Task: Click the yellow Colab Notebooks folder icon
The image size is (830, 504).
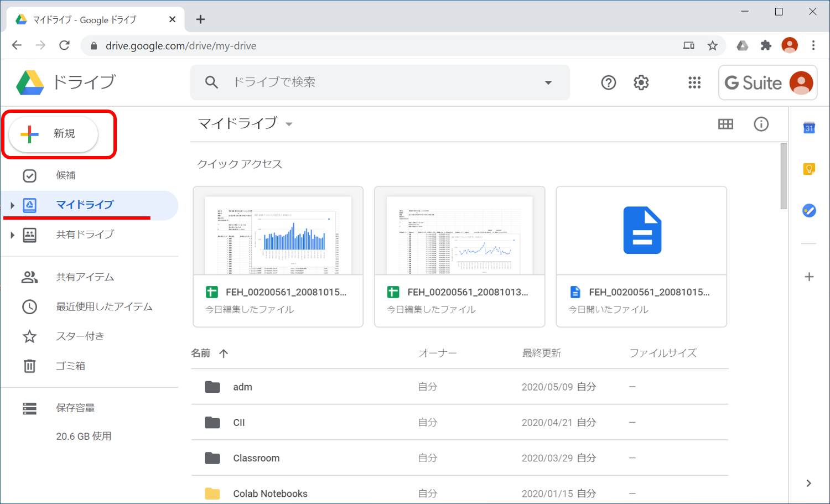Action: point(212,493)
